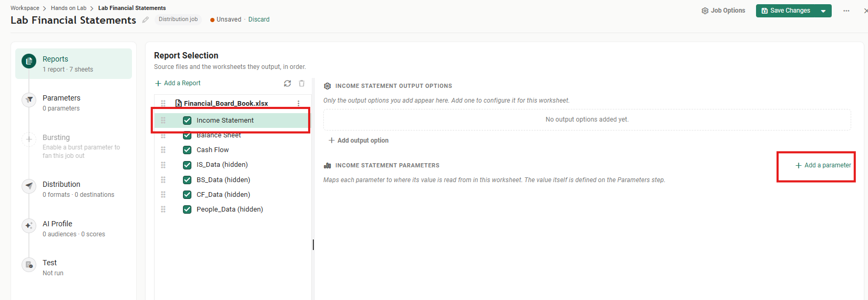Open Workspace breadcrumb
The width and height of the screenshot is (868, 300).
coord(25,8)
